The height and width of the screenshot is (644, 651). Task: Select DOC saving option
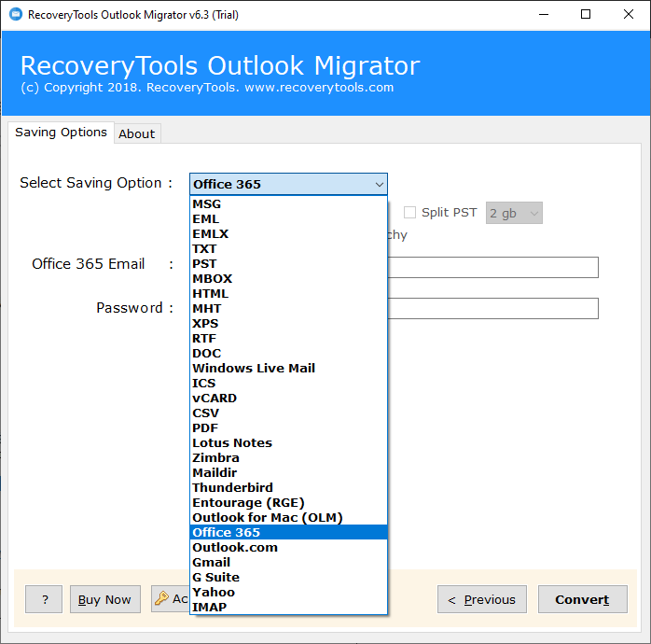coord(288,354)
